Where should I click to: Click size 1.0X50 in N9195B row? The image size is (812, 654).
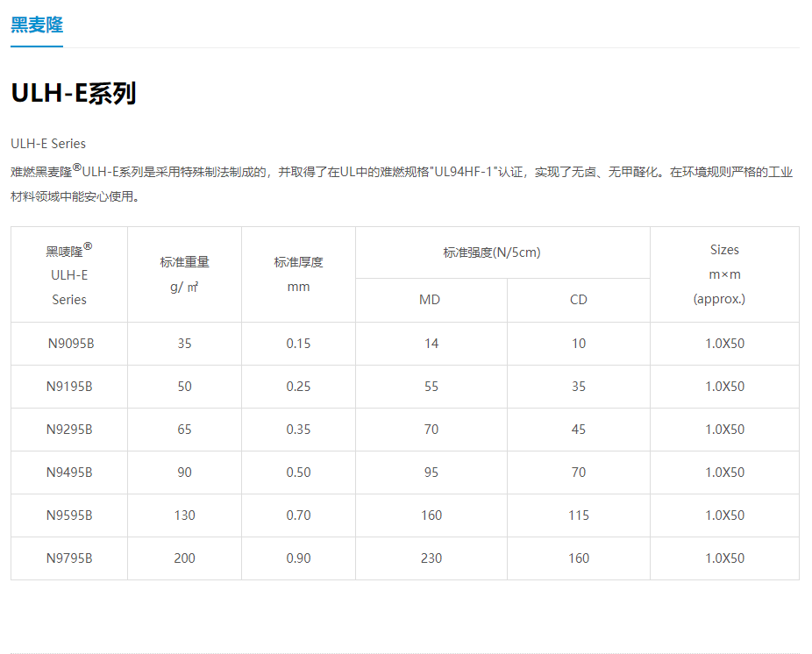724,387
